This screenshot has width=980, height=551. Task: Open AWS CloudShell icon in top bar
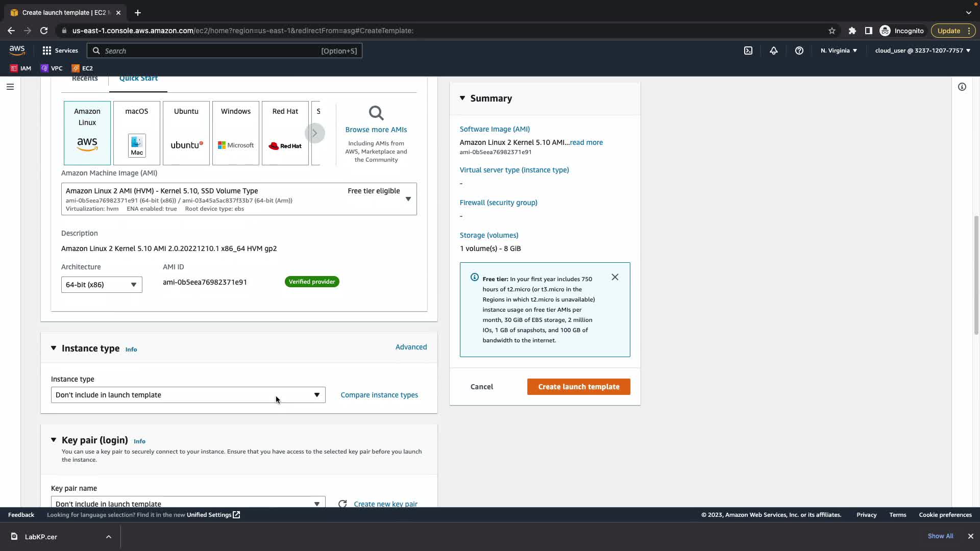point(748,51)
